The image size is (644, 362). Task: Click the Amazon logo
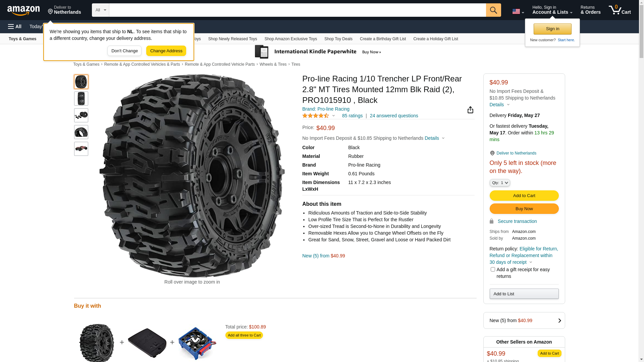pos(23,10)
